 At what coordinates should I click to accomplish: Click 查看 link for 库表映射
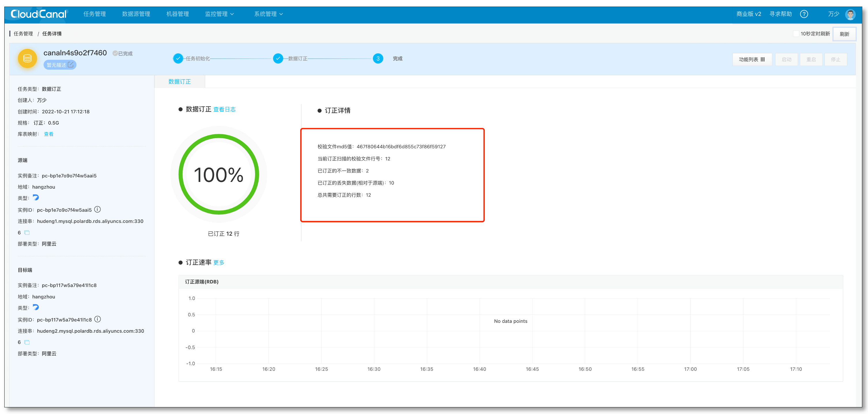pos(48,134)
